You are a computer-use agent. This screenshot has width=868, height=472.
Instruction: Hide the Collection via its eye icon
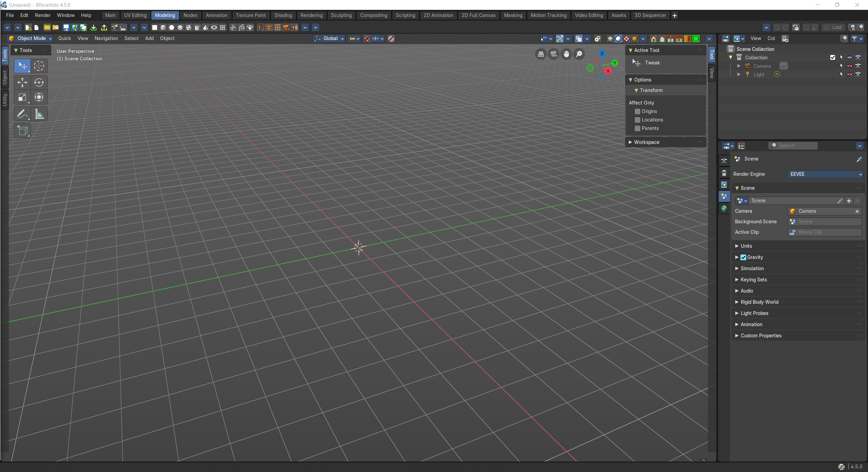(850, 57)
